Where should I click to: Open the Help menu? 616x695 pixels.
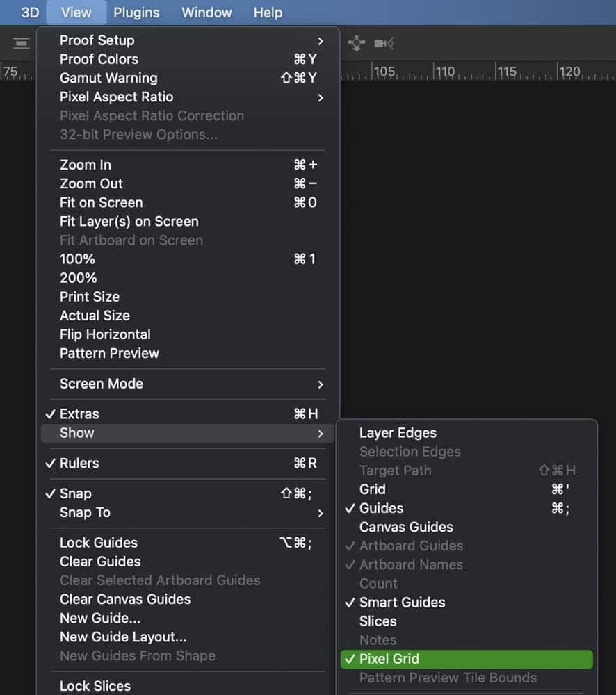[268, 13]
